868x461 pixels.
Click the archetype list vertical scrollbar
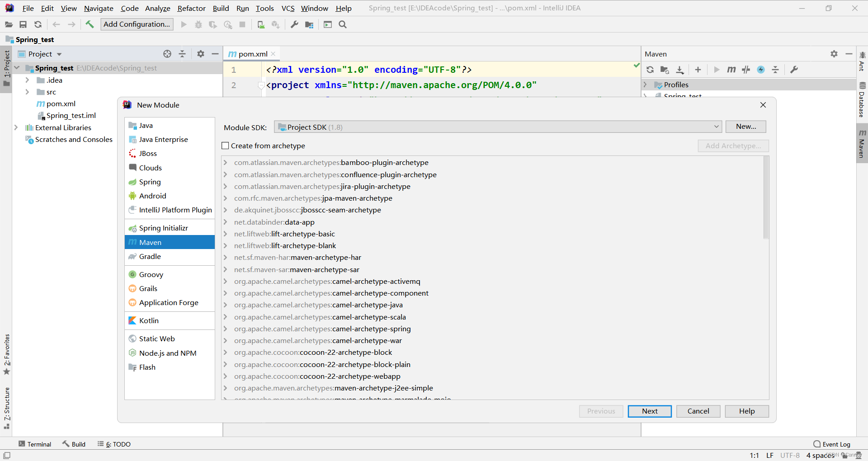(766, 198)
